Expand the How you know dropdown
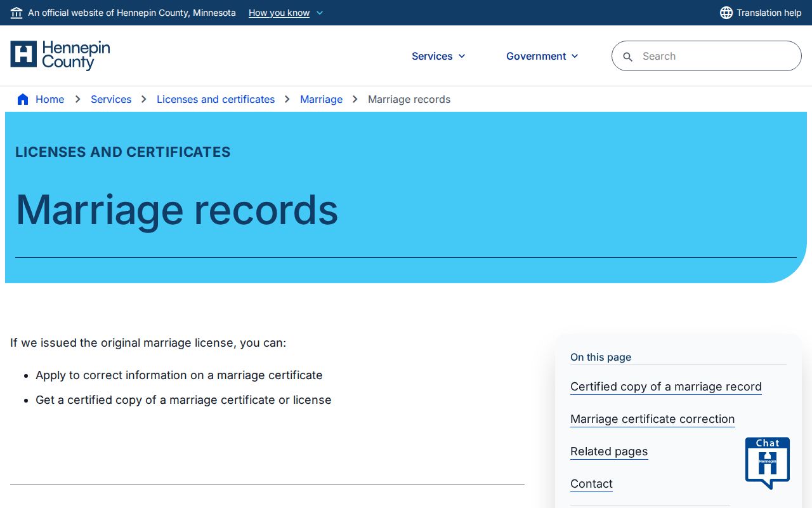 [286, 13]
